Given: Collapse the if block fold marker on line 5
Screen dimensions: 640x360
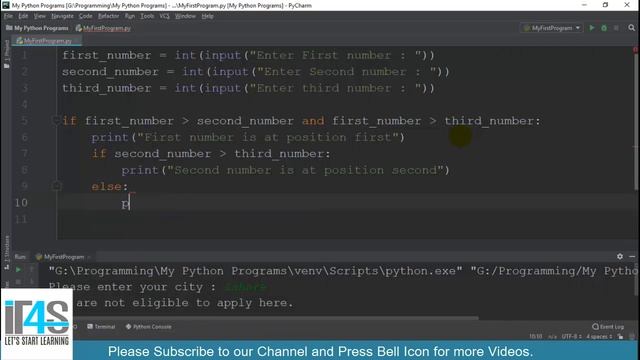Looking at the screenshot, I should 56,120.
